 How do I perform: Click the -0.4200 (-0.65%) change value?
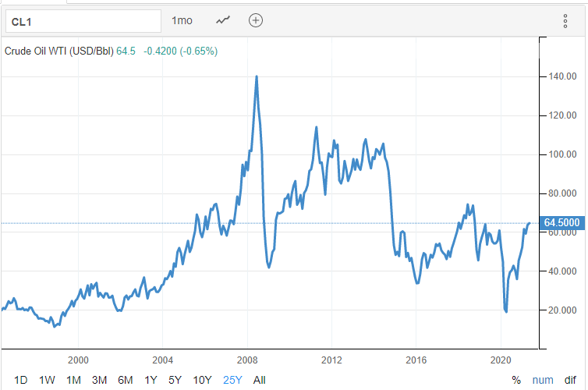coord(180,51)
